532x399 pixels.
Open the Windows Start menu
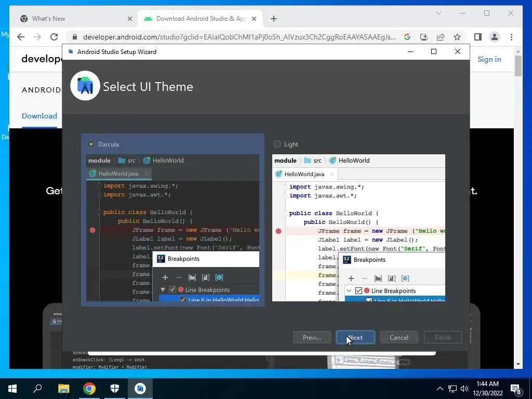12,389
